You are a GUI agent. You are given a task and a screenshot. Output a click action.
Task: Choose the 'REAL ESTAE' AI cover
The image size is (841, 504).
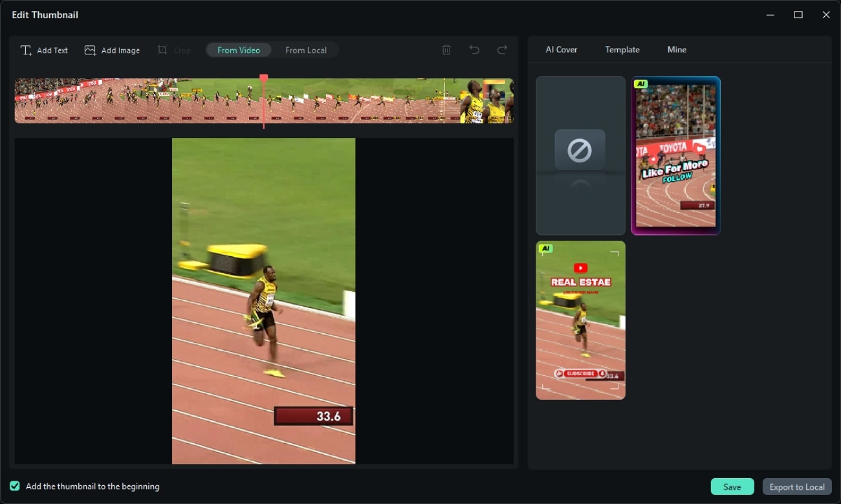(580, 320)
